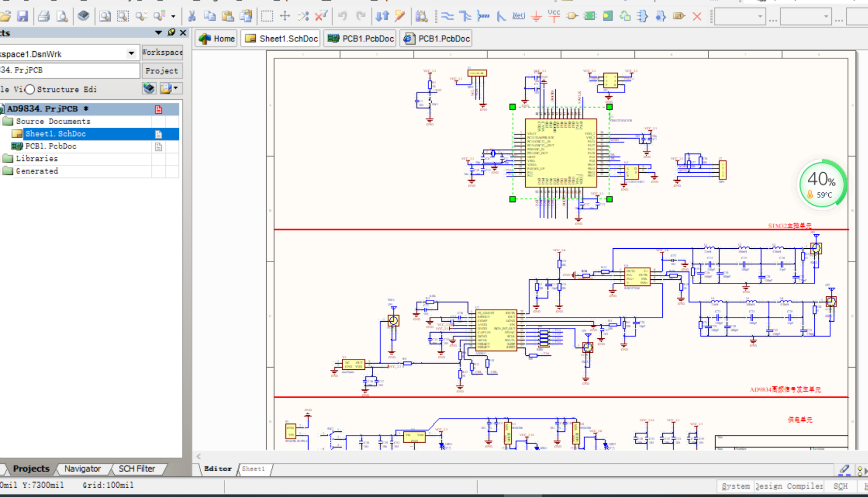Click the Undo arrow icon
868x497 pixels.
[x=342, y=16]
